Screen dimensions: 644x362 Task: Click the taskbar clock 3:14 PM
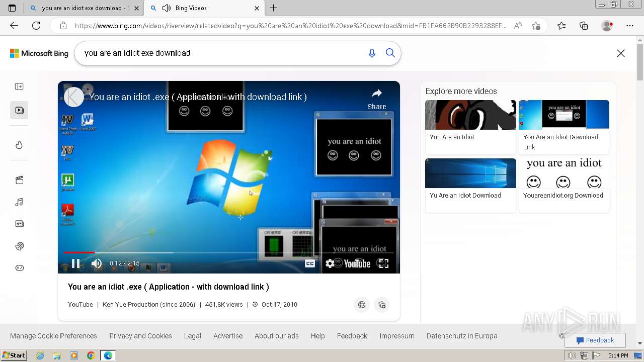coord(618,355)
